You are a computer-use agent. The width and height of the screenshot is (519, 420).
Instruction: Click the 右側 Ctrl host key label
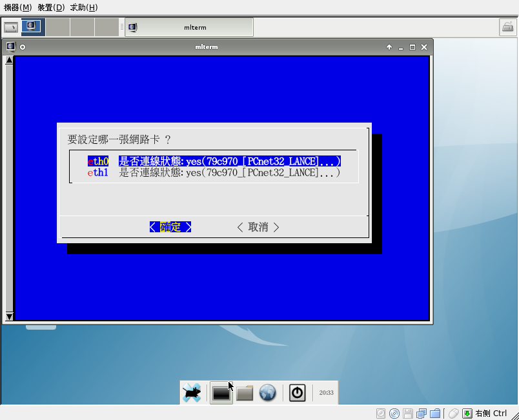tap(491, 414)
